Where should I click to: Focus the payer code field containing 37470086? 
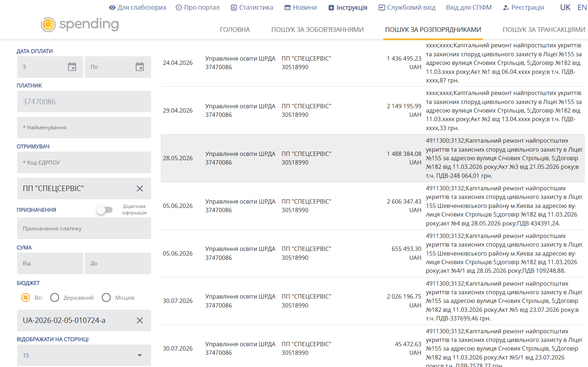tap(84, 101)
